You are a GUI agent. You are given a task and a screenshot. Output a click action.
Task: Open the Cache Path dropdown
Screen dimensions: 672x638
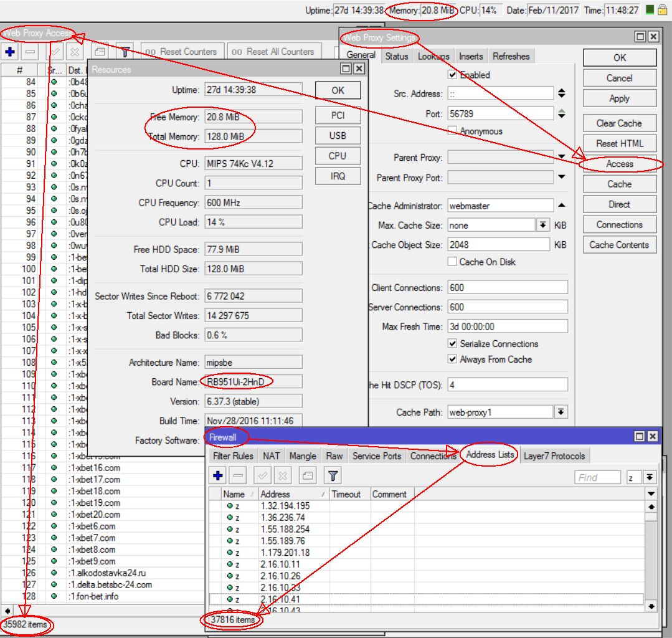point(561,412)
